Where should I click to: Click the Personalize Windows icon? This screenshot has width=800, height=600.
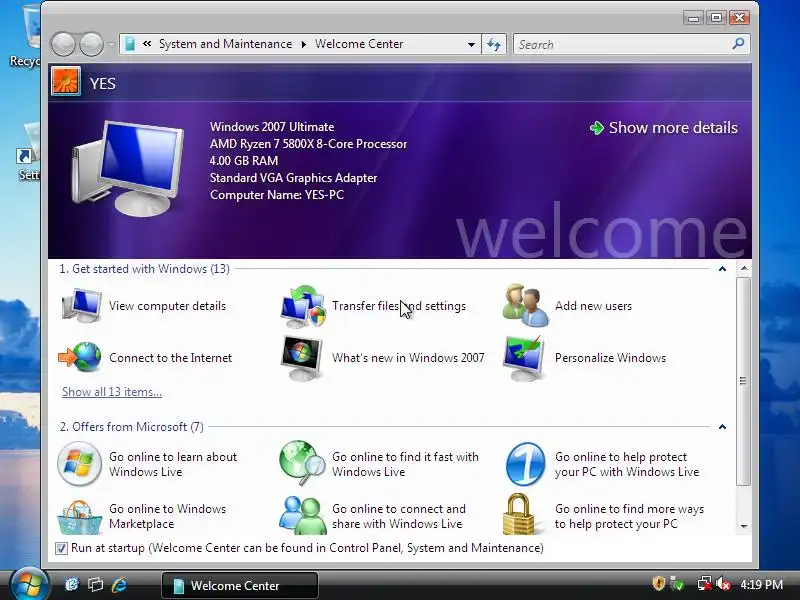click(524, 358)
